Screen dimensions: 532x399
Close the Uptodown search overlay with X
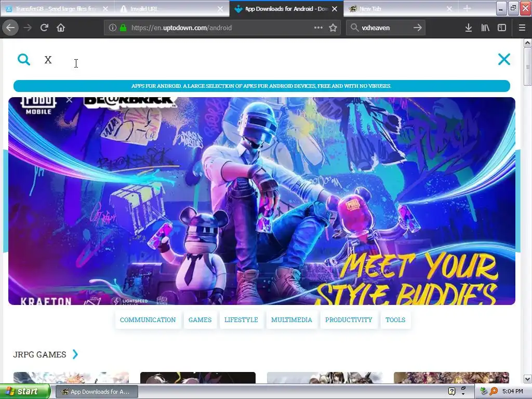point(504,59)
